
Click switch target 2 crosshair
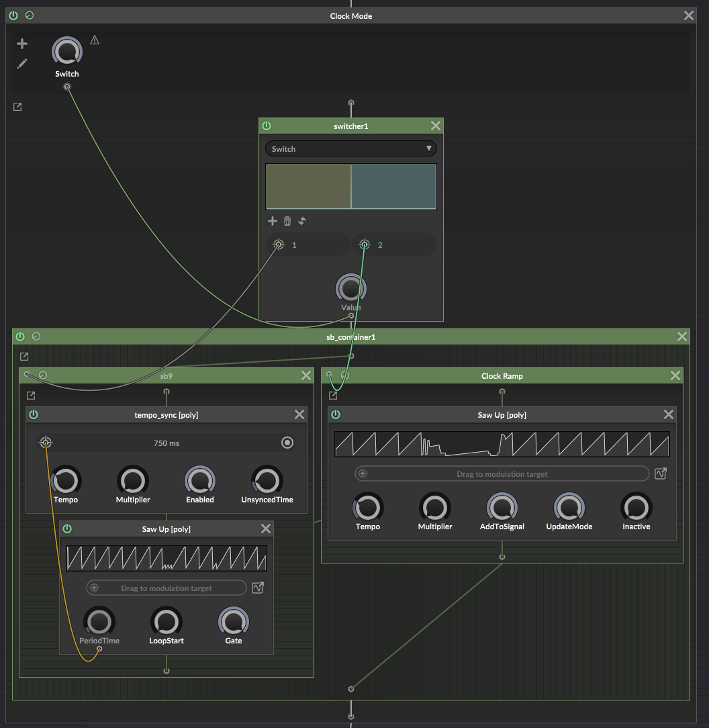365,244
